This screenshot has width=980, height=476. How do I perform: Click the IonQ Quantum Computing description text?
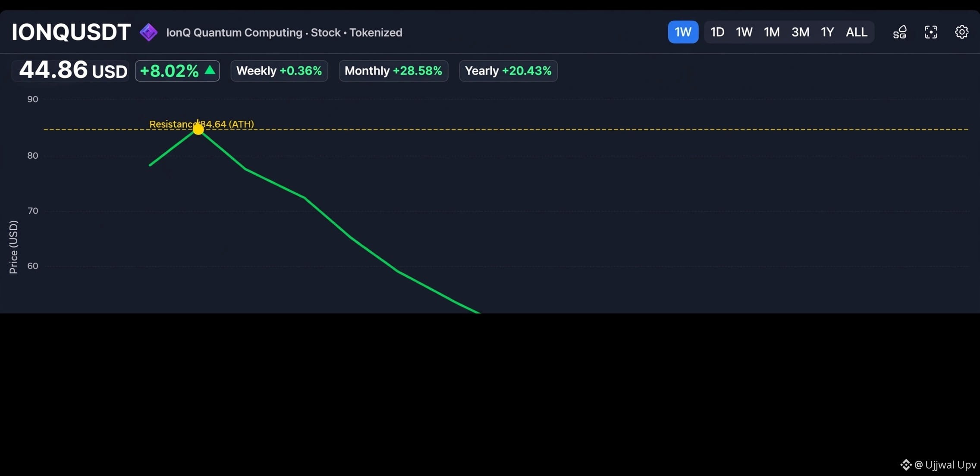pos(284,32)
